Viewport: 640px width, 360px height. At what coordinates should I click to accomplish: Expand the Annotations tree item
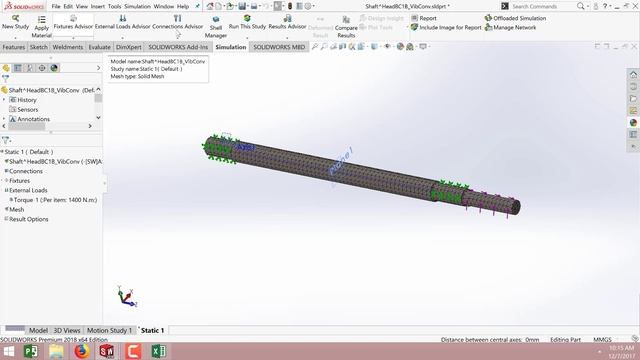click(4, 119)
